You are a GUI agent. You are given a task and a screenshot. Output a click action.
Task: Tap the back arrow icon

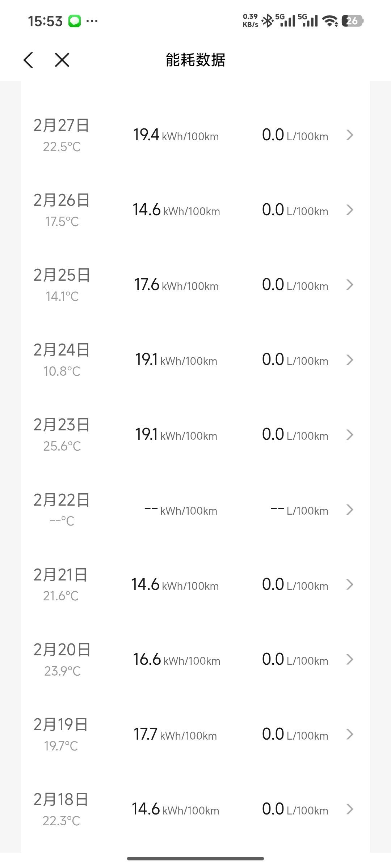coord(28,60)
